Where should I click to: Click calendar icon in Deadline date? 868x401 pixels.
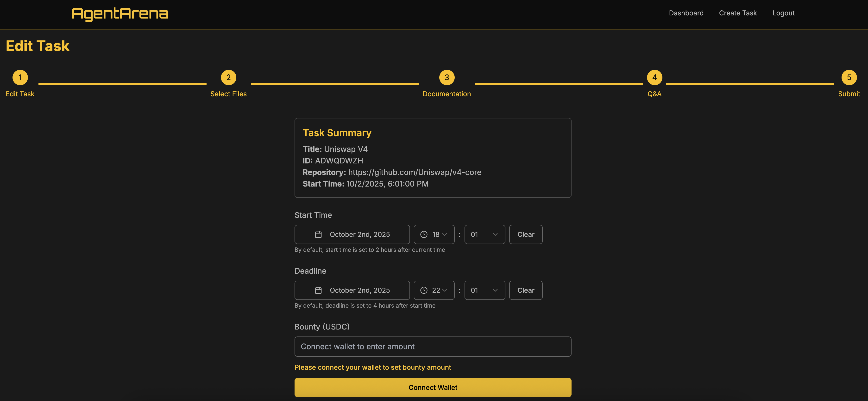point(318,290)
